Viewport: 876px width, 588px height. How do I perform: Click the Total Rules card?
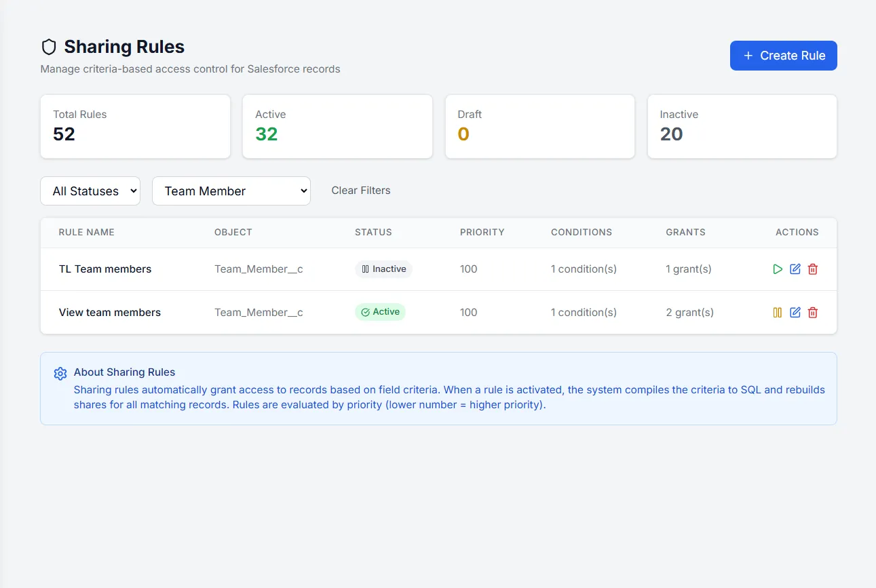(x=136, y=127)
